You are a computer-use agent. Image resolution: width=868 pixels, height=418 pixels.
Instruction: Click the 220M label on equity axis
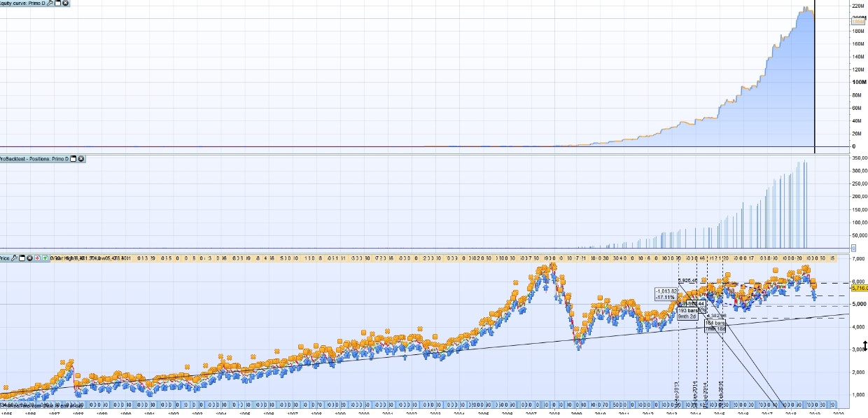(x=857, y=6)
